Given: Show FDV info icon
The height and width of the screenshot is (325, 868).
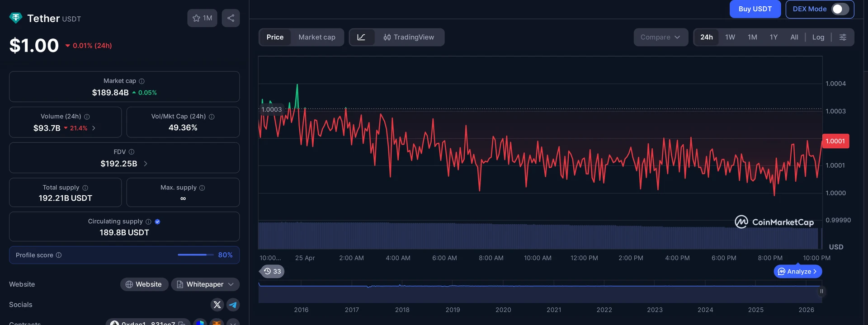Looking at the screenshot, I should click(132, 152).
